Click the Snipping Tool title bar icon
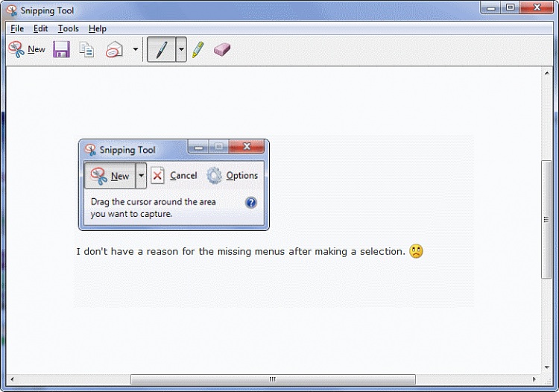The height and width of the screenshot is (392, 559). coord(12,10)
